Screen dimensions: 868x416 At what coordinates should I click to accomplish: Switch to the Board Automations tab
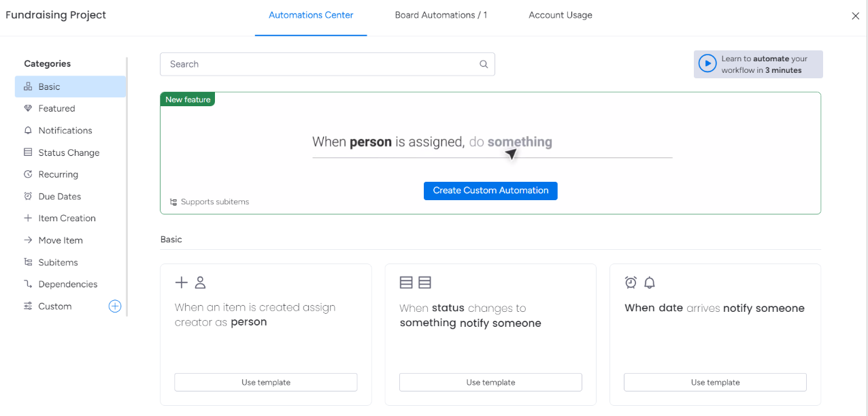(441, 15)
